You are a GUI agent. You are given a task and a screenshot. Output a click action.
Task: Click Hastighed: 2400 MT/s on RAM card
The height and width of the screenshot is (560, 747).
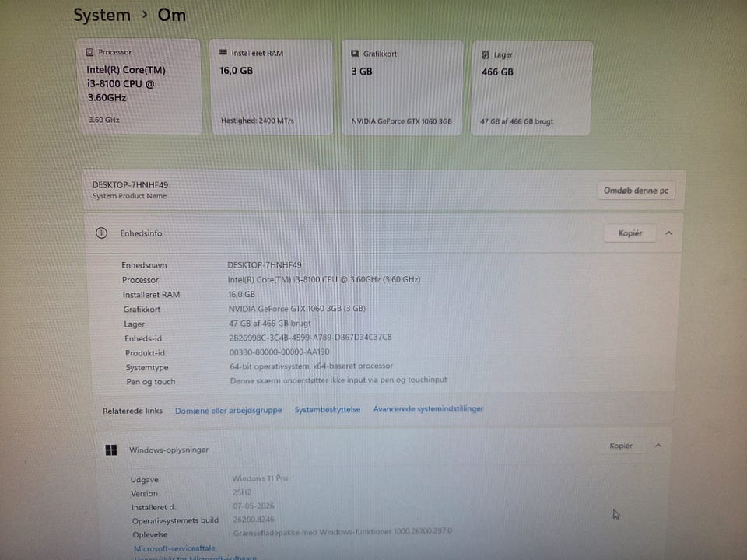pos(258,121)
